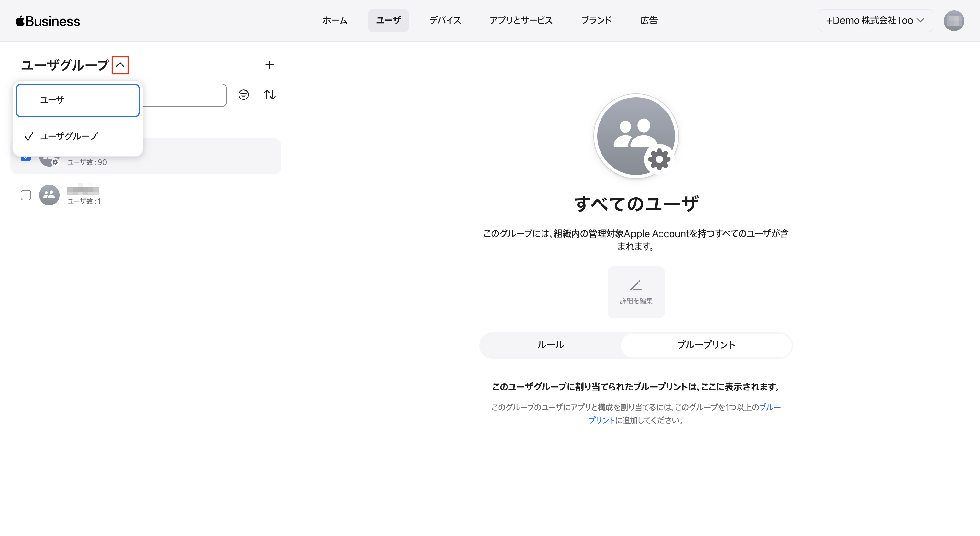Add a new user group with plus icon
This screenshot has height=536, width=980.
(x=269, y=65)
